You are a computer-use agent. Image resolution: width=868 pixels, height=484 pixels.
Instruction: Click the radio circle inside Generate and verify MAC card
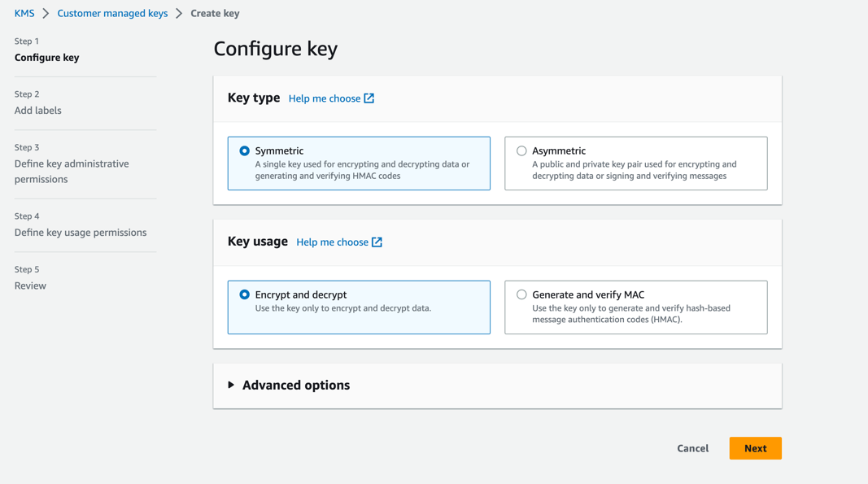[522, 294]
